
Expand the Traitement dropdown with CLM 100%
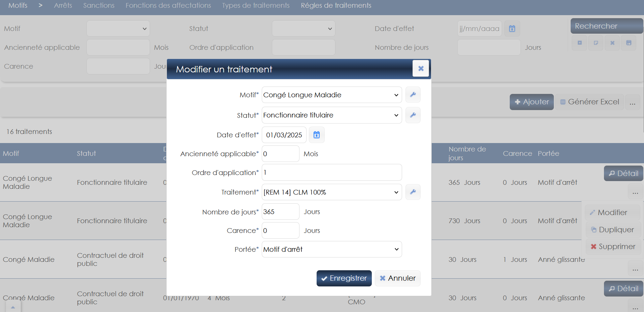pos(331,192)
